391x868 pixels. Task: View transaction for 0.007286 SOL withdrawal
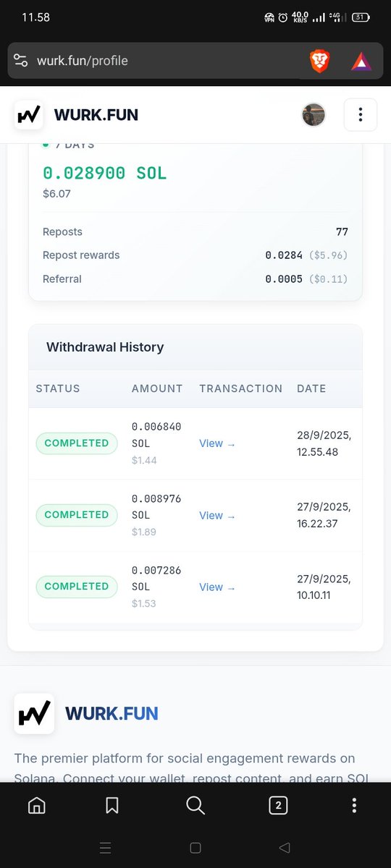point(217,587)
